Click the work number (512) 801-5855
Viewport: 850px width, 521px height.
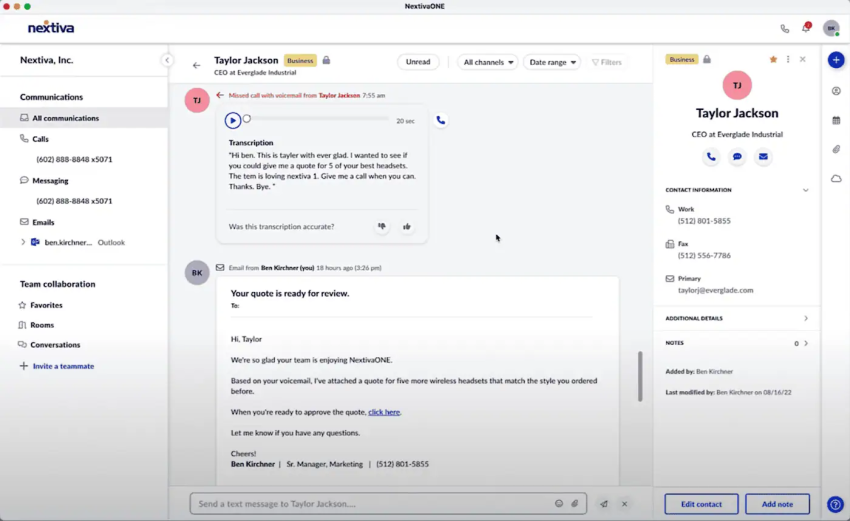point(704,221)
